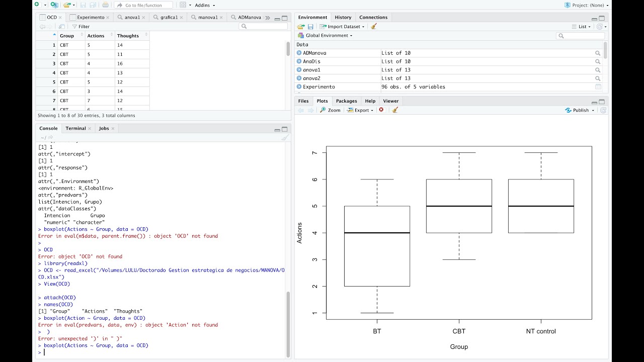Open the Files tab

coord(303,101)
